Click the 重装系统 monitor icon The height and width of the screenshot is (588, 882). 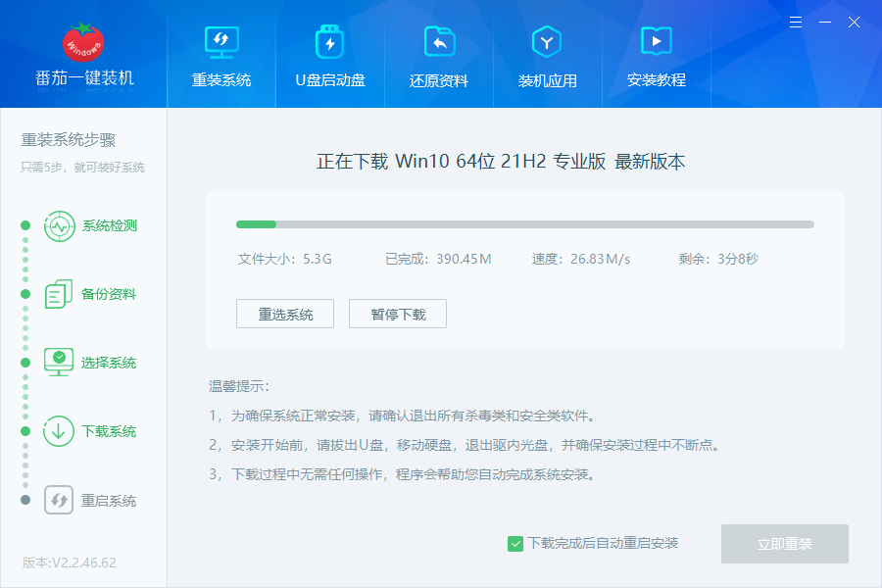pyautogui.click(x=221, y=42)
